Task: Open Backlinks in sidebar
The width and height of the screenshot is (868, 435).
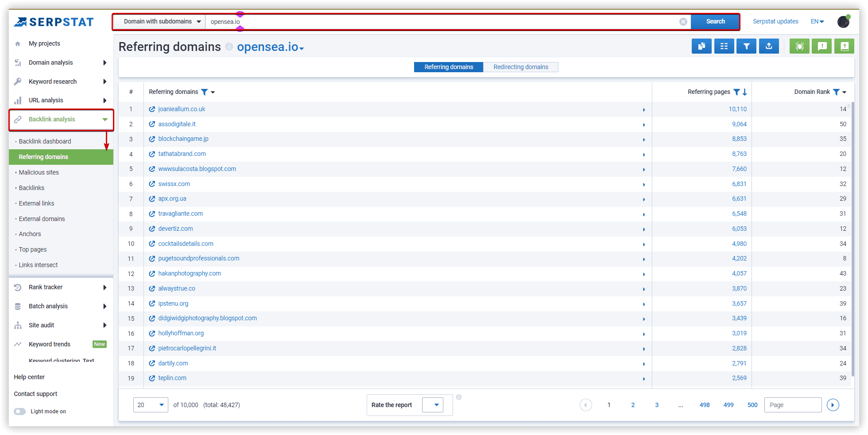Action: [31, 188]
